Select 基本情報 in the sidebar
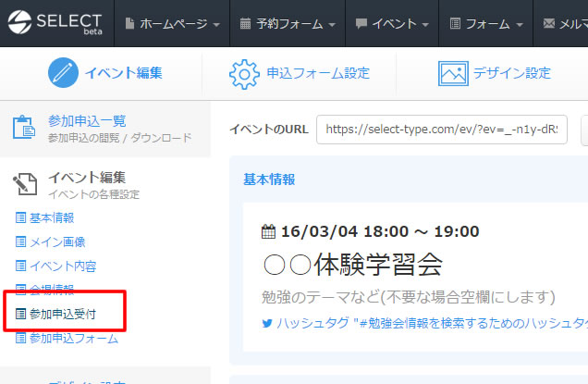Screen dimensions: 588x384 click(x=51, y=217)
